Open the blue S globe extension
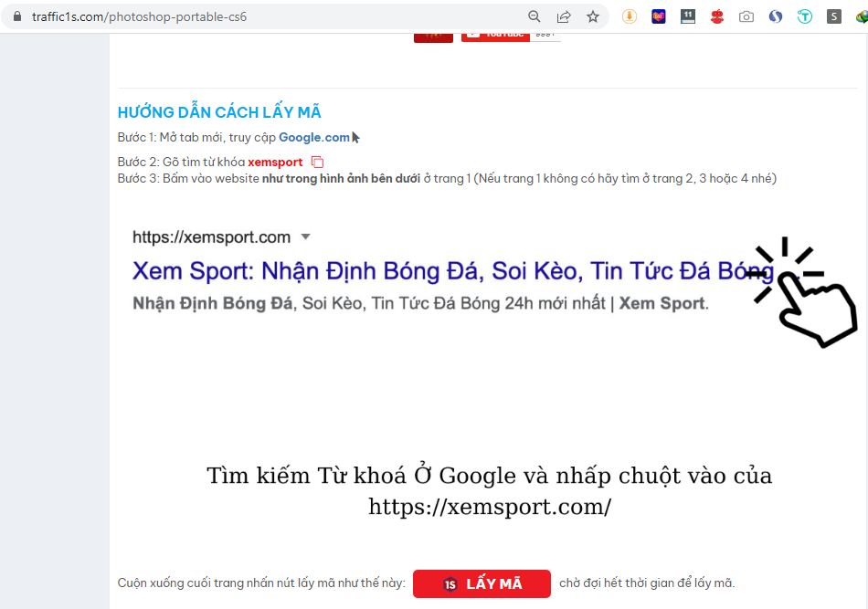This screenshot has width=868, height=609. point(776,16)
